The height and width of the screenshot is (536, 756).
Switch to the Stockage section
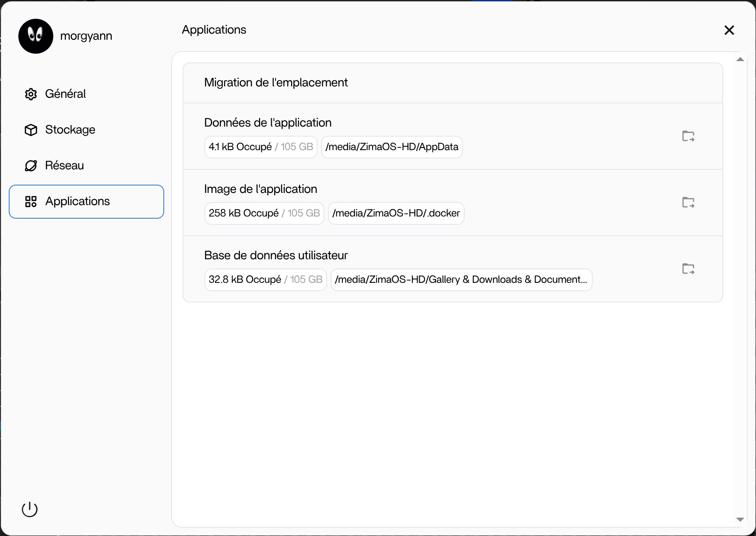coord(70,130)
